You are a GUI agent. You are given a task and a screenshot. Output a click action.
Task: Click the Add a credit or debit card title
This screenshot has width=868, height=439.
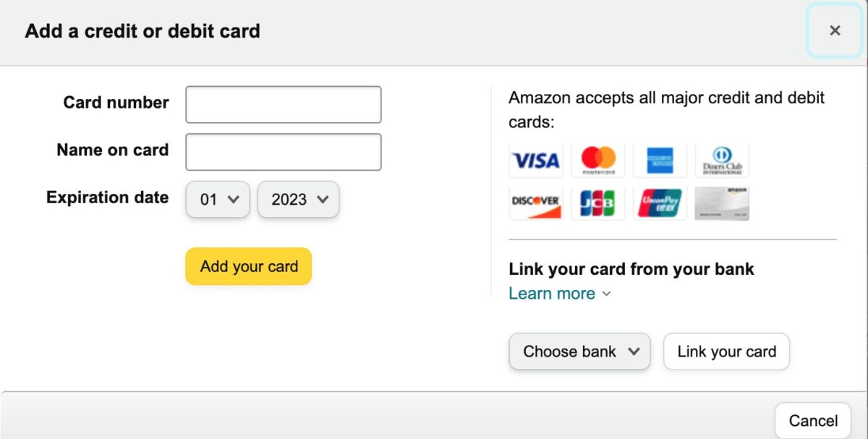[142, 31]
